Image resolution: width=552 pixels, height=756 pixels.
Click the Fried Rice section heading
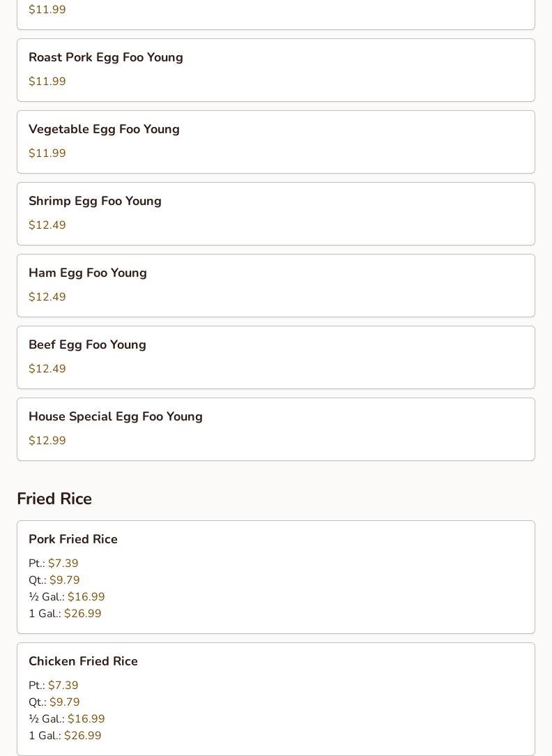point(54,499)
